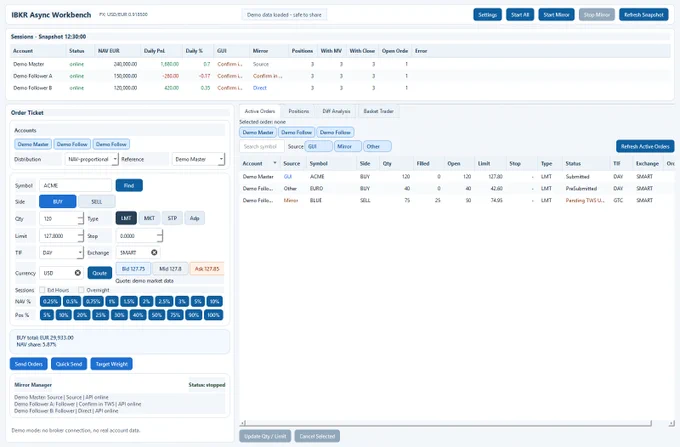Click the Stop Mirror button
The height and width of the screenshot is (447, 680).
point(597,15)
